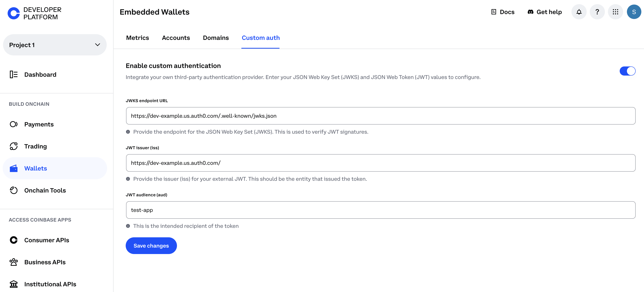Click the notification bell icon

pyautogui.click(x=579, y=12)
